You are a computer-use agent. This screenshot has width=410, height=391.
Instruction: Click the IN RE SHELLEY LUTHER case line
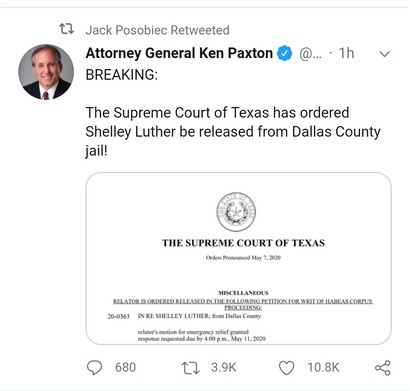[199, 316]
